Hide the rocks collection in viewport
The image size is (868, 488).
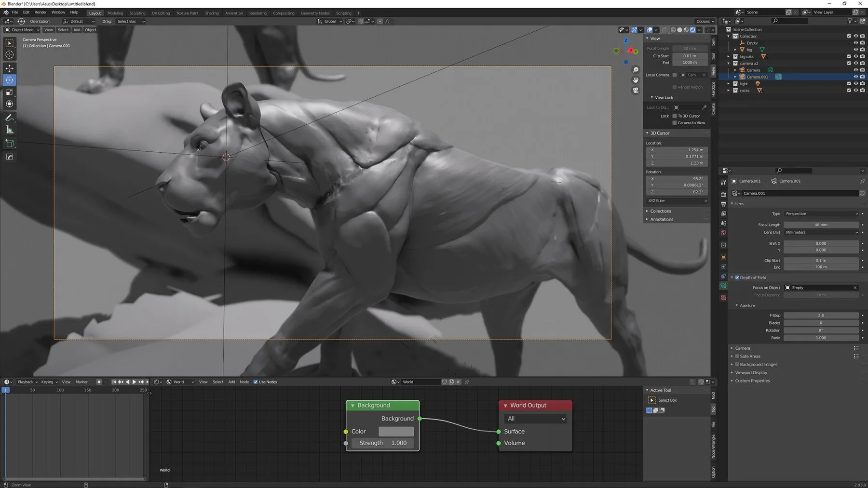pos(856,90)
